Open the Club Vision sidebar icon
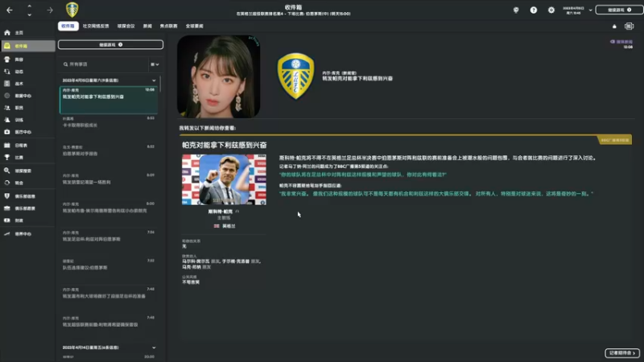This screenshot has height=362, width=644. 7,208
